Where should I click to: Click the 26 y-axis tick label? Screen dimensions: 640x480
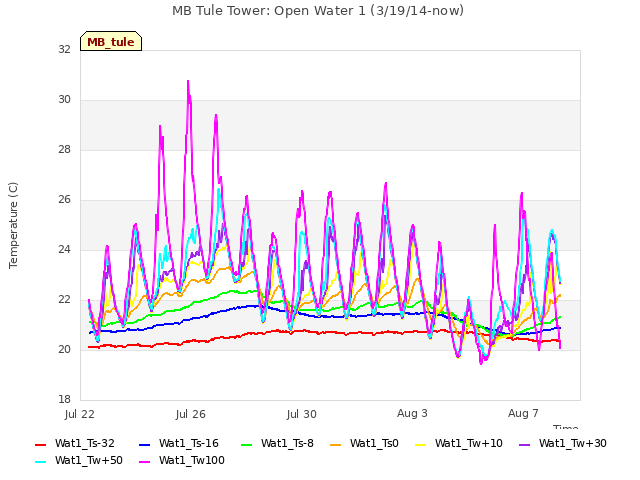pyautogui.click(x=64, y=200)
